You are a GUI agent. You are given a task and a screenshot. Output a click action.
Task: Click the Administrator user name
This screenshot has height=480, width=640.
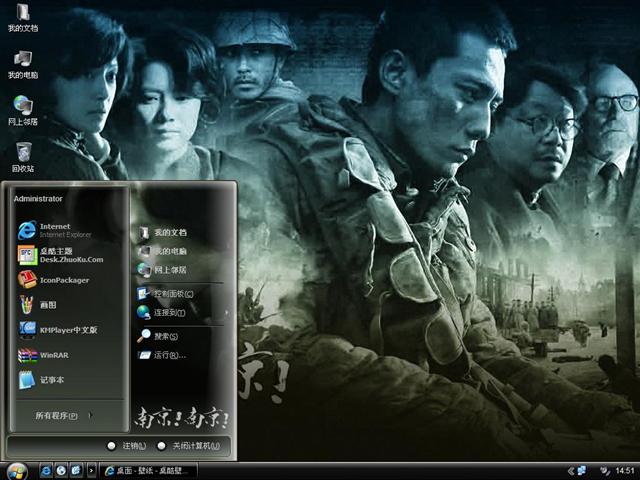38,199
